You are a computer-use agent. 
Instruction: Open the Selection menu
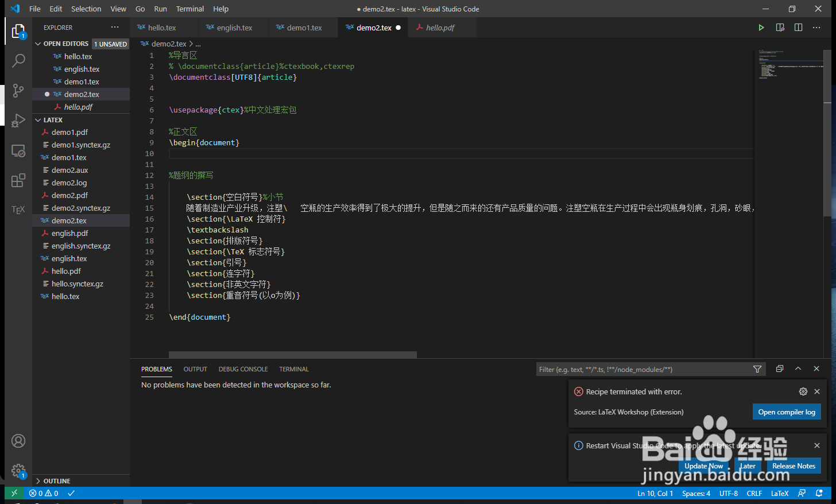tap(86, 9)
